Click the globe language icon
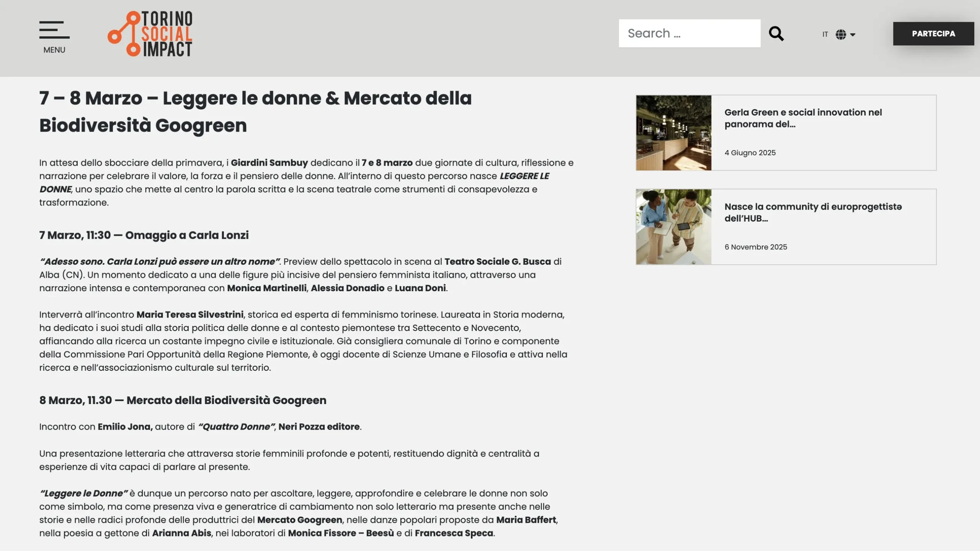 pos(841,34)
